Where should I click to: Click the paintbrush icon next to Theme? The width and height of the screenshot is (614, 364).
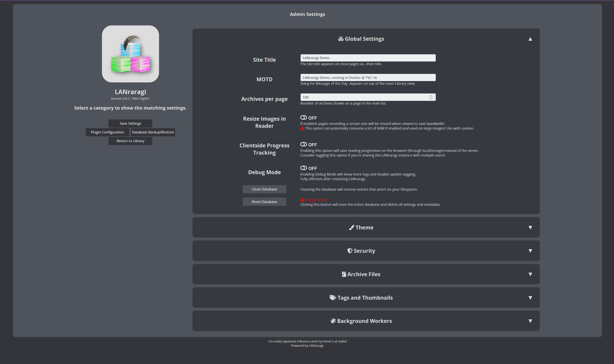coord(351,228)
